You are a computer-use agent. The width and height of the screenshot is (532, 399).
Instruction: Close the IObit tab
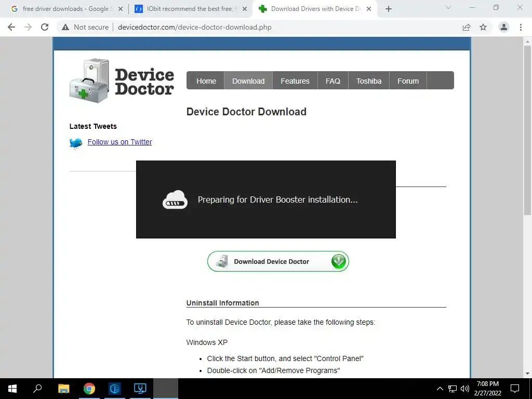click(x=245, y=9)
